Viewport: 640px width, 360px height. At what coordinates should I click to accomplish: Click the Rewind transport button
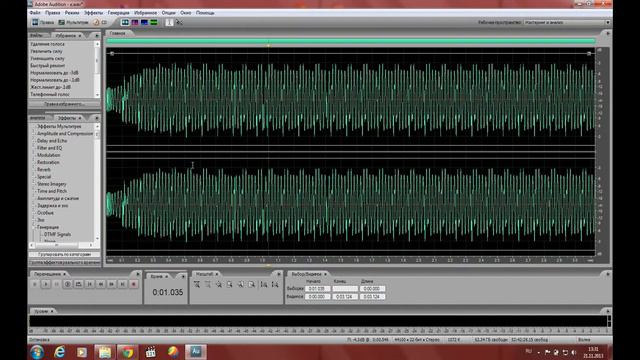pos(101,284)
